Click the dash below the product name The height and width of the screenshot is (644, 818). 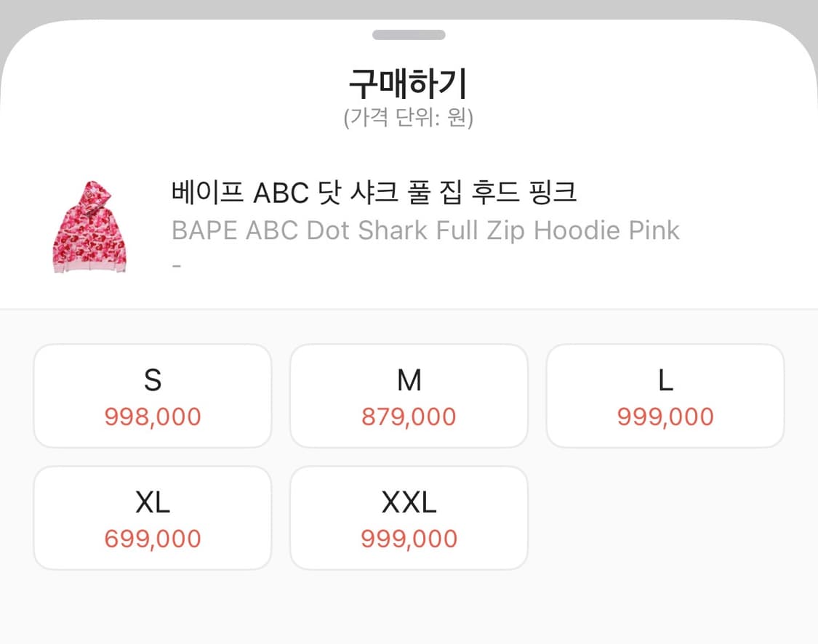[x=174, y=265]
